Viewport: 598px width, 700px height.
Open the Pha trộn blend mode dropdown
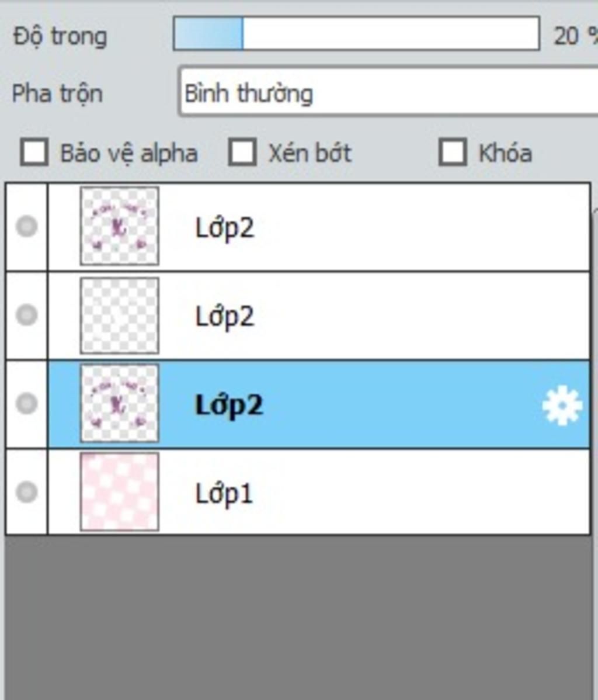(388, 93)
